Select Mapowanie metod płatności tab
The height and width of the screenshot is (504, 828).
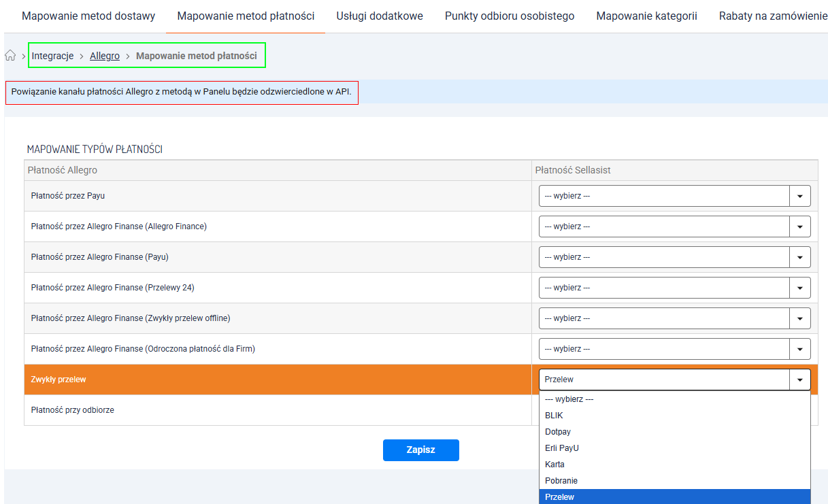(246, 16)
